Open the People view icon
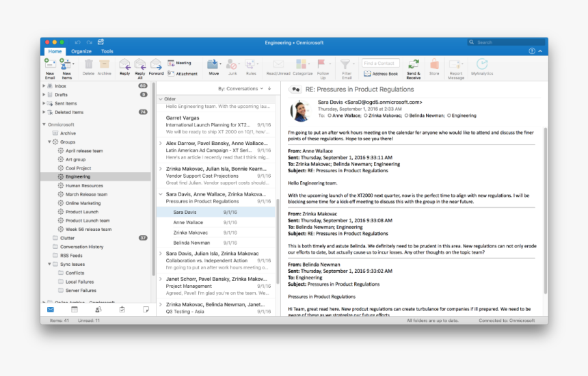This screenshot has height=376, width=588. click(98, 310)
